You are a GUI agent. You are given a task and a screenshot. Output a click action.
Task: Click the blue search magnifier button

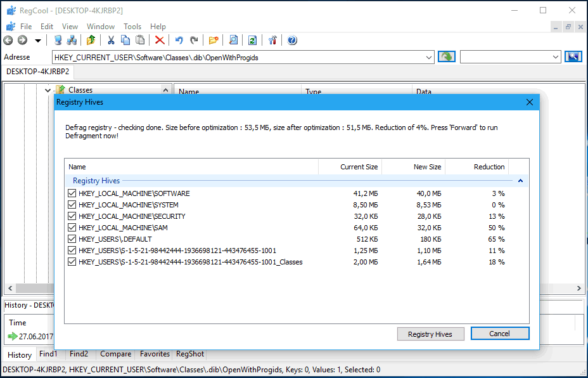[573, 57]
